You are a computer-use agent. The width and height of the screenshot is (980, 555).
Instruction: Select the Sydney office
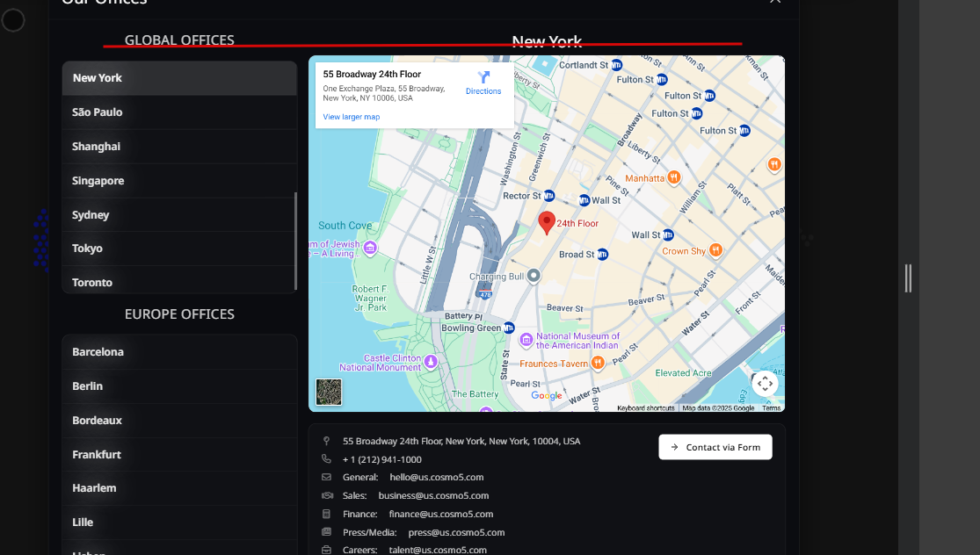178,215
